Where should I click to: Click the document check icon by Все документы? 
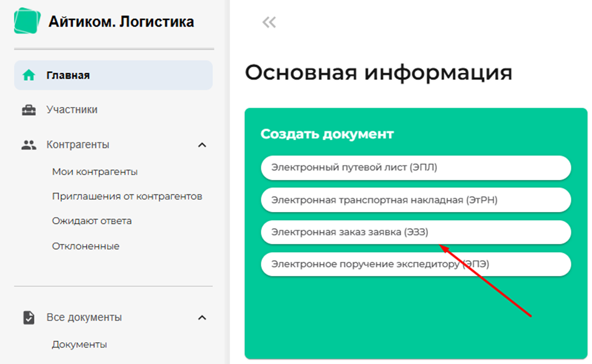click(29, 318)
